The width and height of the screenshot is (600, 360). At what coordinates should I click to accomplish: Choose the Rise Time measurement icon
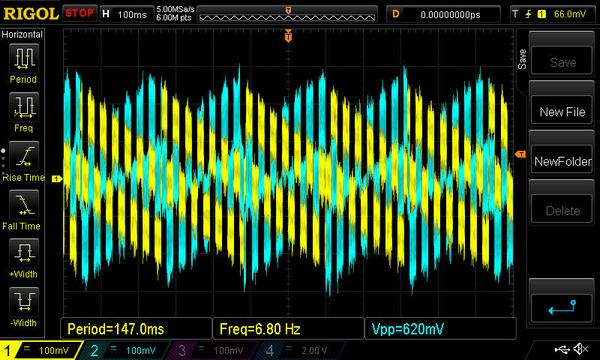click(x=24, y=156)
